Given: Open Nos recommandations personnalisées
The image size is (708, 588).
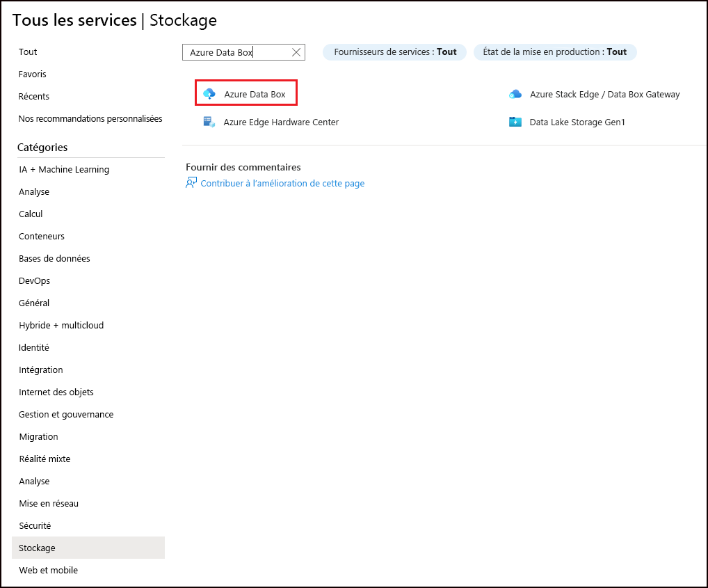Looking at the screenshot, I should [90, 118].
